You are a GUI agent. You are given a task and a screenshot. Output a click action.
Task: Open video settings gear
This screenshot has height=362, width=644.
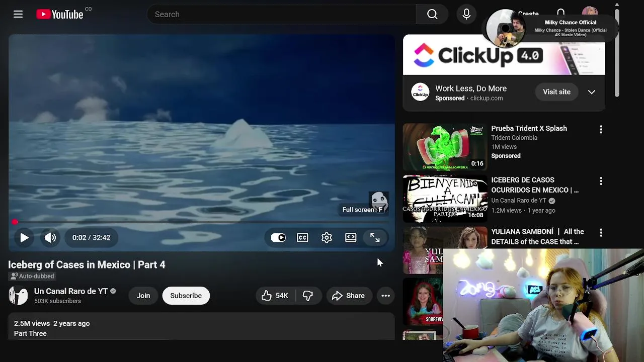point(327,238)
